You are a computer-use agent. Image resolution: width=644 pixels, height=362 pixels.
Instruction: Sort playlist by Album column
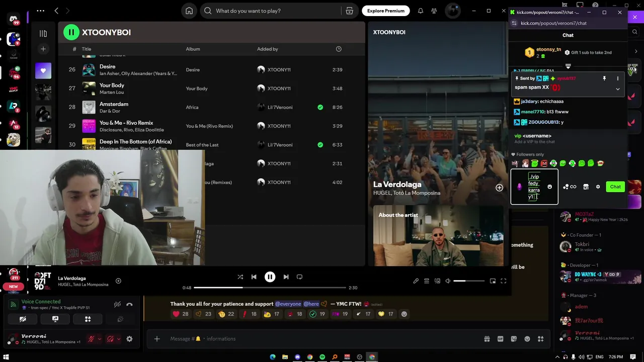click(193, 49)
